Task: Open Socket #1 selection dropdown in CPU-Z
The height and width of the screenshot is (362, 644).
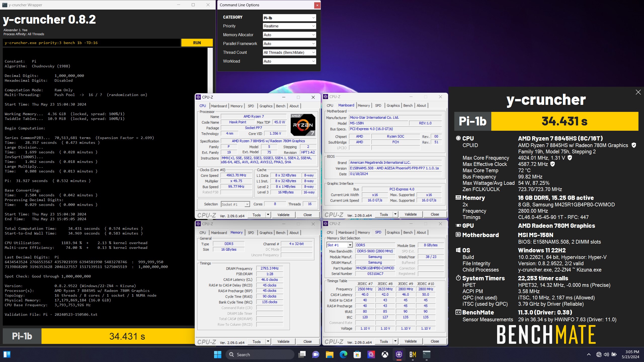Action: point(235,204)
